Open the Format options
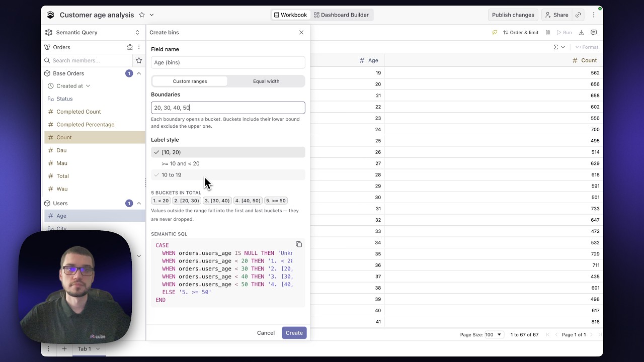 pyautogui.click(x=587, y=47)
